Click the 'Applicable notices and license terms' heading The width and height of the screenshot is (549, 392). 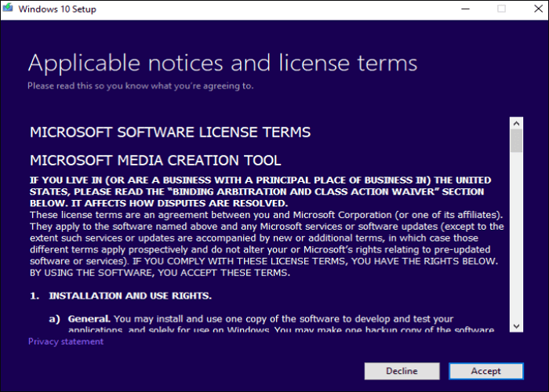tap(223, 64)
